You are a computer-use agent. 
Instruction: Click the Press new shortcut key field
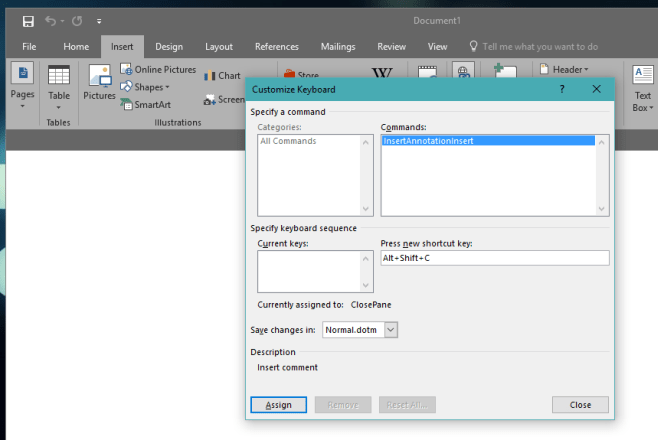(495, 258)
